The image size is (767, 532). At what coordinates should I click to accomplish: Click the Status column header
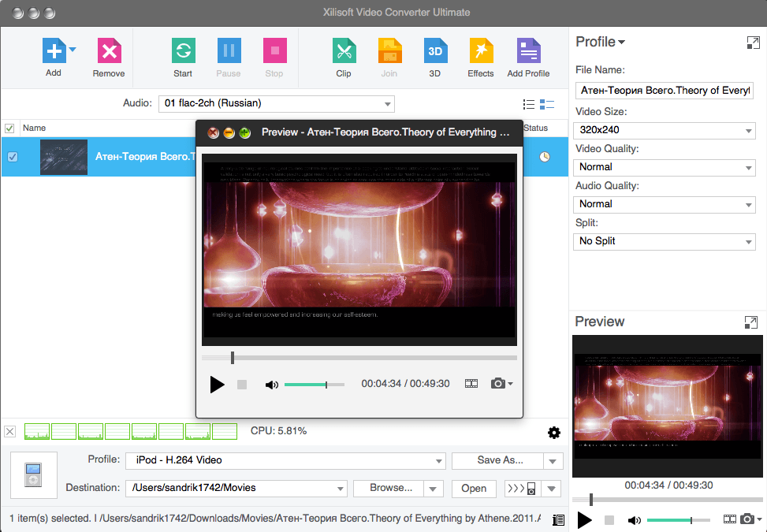(x=535, y=128)
